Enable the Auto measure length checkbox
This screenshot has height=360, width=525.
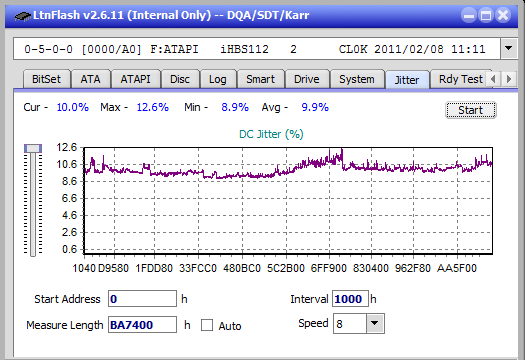coord(207,325)
